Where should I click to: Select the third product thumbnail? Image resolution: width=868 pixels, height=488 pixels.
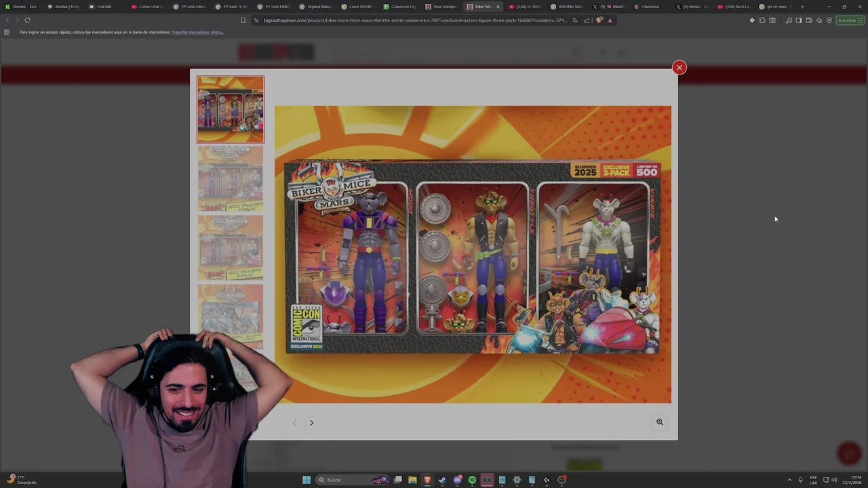[x=231, y=248]
